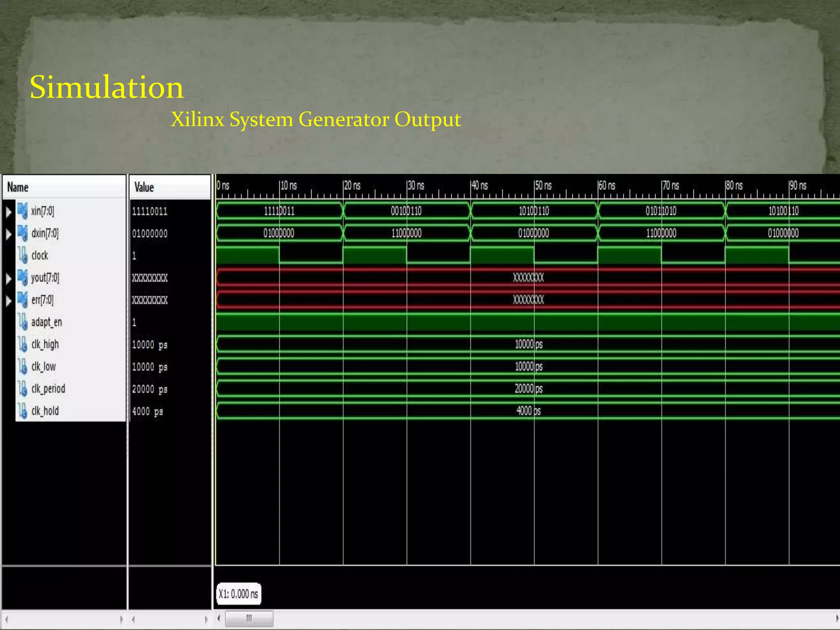840x630 pixels.
Task: Click the red XXXXXXXX err waveform
Action: [528, 300]
